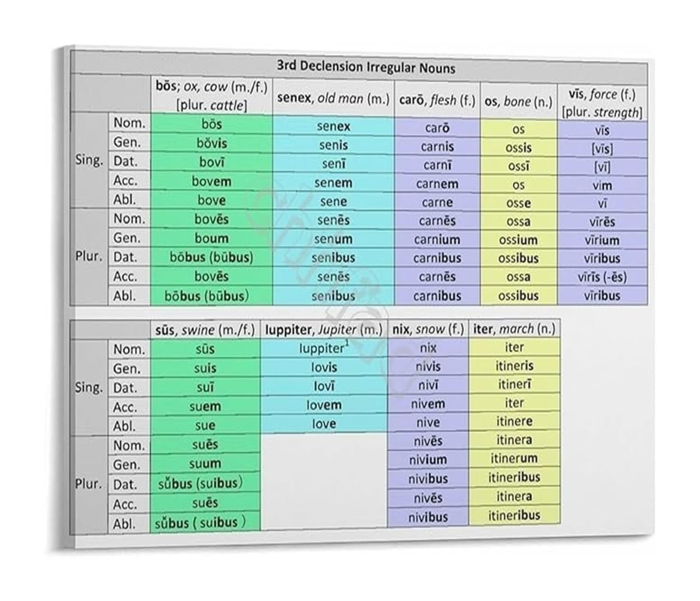Click the 'ossium' cell
The image size is (700, 601).
(518, 240)
